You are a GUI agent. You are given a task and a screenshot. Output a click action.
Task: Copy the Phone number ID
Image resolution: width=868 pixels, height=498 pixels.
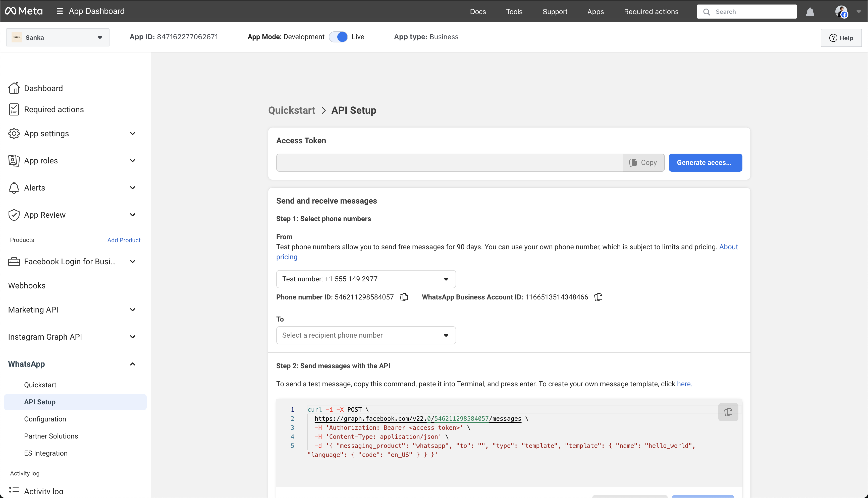404,297
